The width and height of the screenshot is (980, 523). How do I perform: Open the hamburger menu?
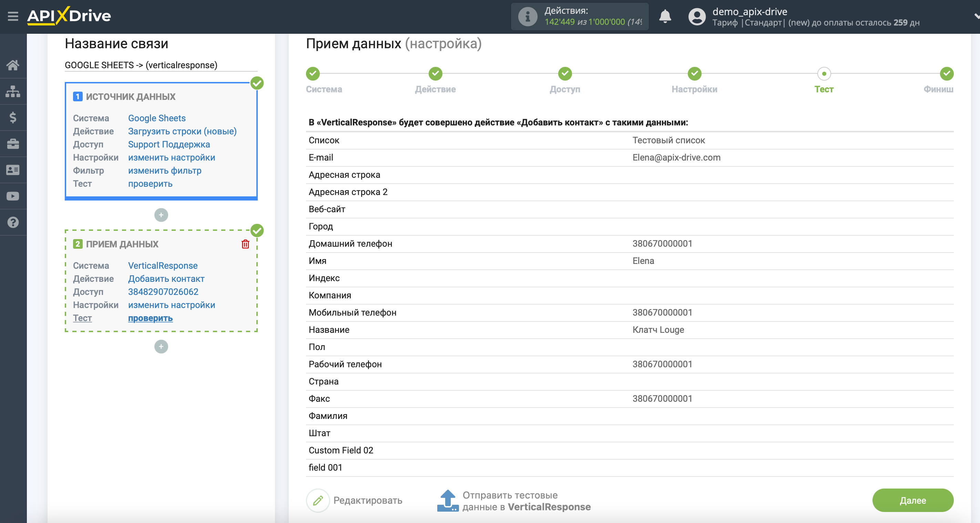13,16
